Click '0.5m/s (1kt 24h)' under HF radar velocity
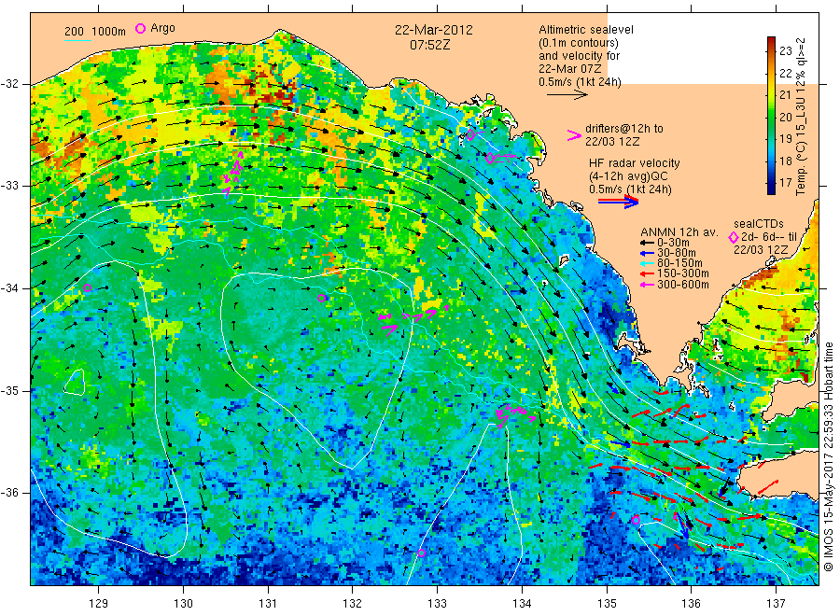Viewport: 840px width, 616px height. point(630,189)
